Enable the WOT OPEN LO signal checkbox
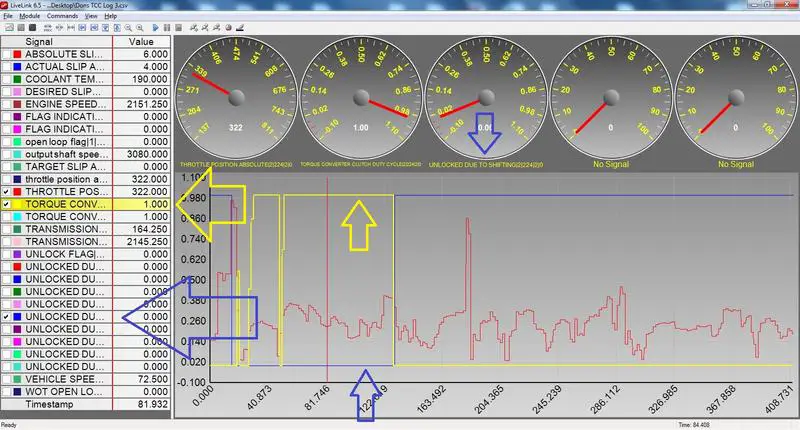Viewport: 800px width, 430px height. click(x=6, y=392)
